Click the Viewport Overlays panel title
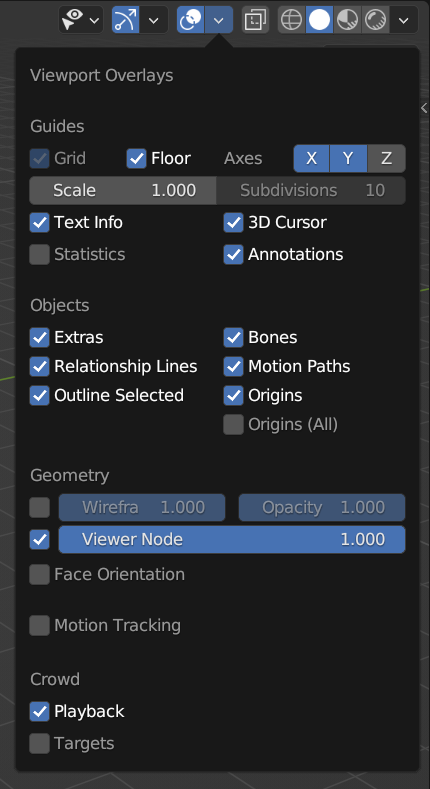Viewport: 430px width, 789px height. click(x=102, y=76)
